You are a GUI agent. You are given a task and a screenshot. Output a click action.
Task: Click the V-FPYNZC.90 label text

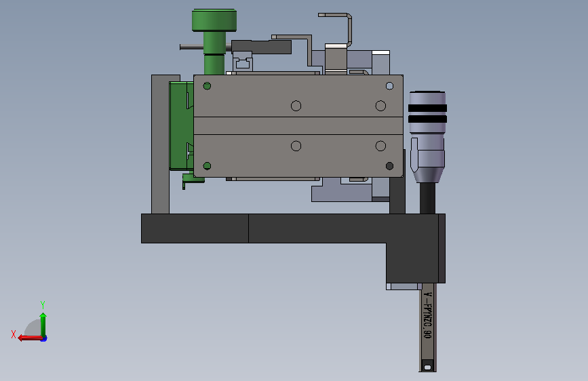click(427, 315)
